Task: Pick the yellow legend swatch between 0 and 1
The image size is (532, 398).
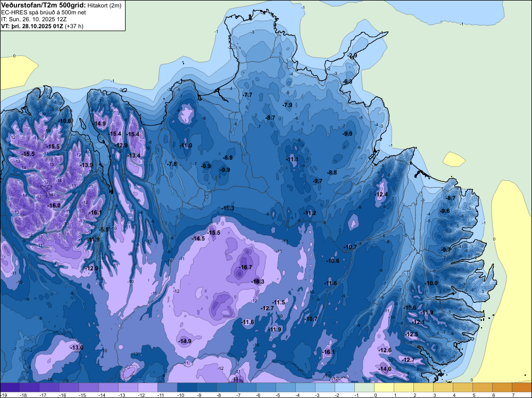Action: (x=384, y=387)
